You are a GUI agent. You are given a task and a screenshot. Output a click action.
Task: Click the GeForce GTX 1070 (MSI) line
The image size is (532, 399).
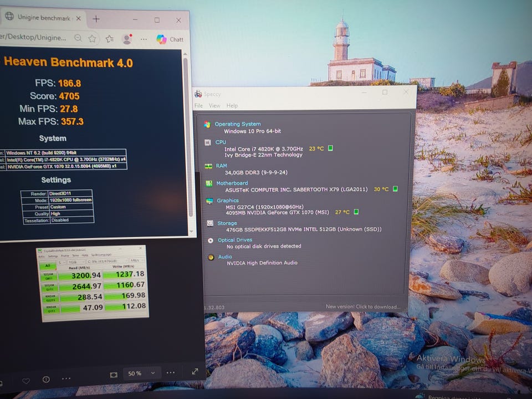click(x=277, y=212)
